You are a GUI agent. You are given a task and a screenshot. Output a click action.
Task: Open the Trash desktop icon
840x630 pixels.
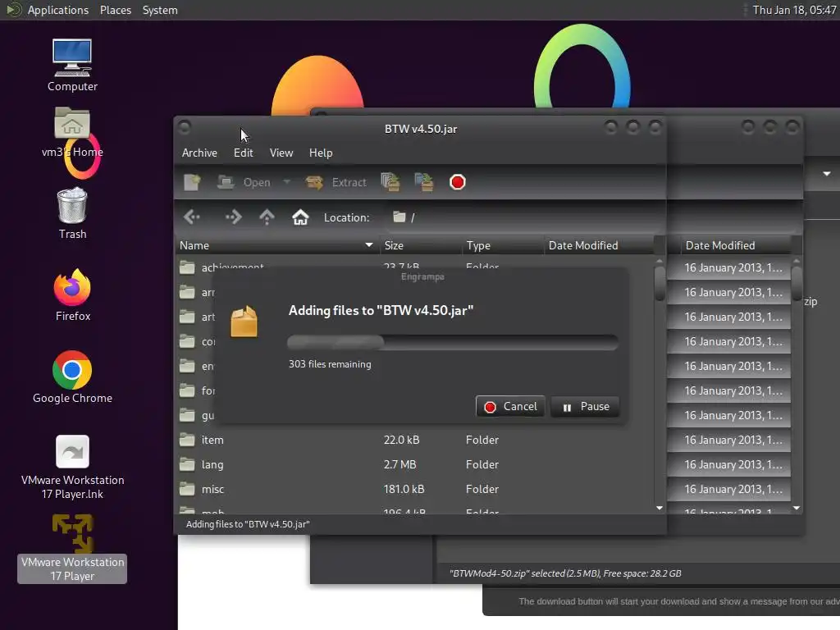tap(72, 213)
